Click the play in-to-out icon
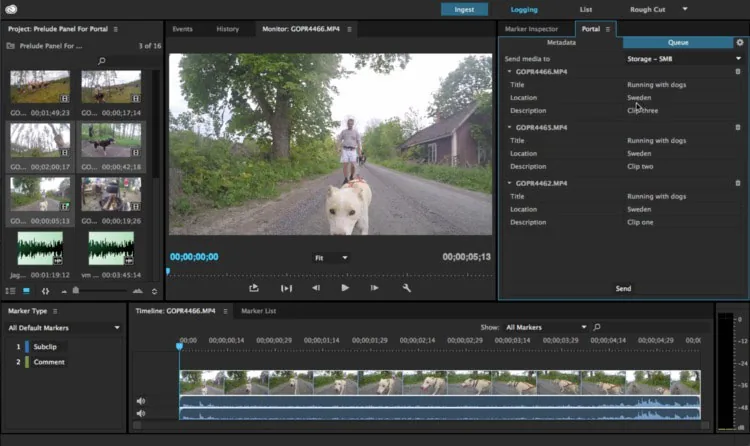The image size is (750, 446). pos(286,288)
